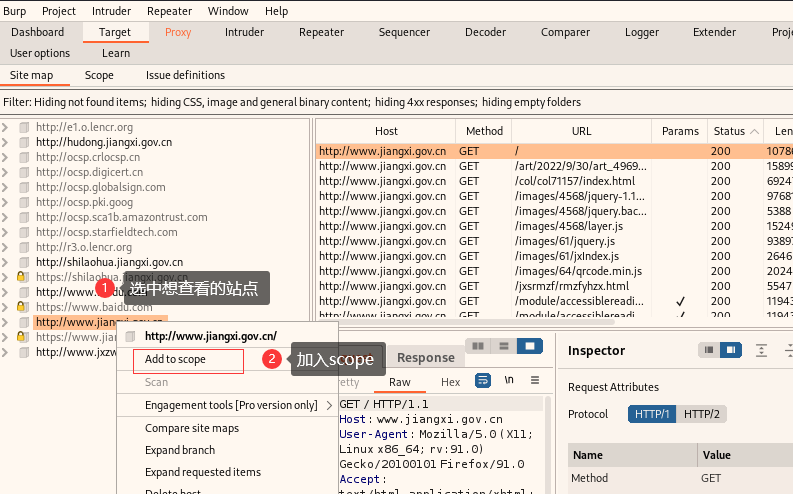Dock Inspector panel to the right side
The image size is (793, 494).
731,350
